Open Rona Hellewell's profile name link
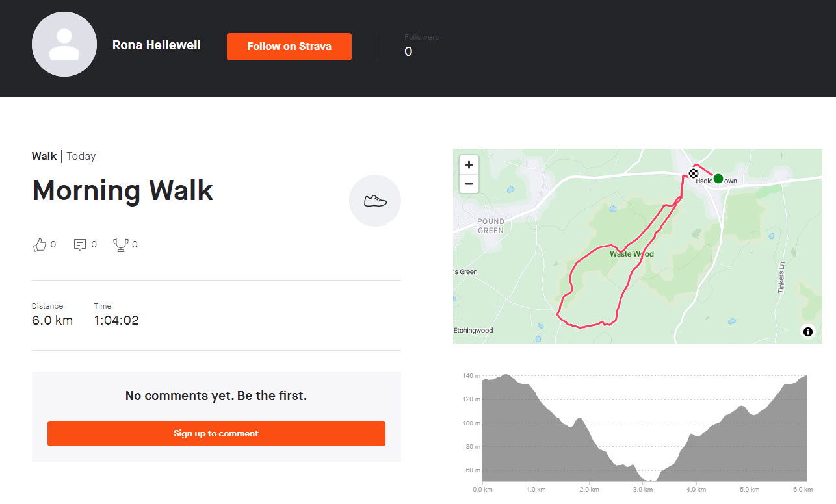 157,45
